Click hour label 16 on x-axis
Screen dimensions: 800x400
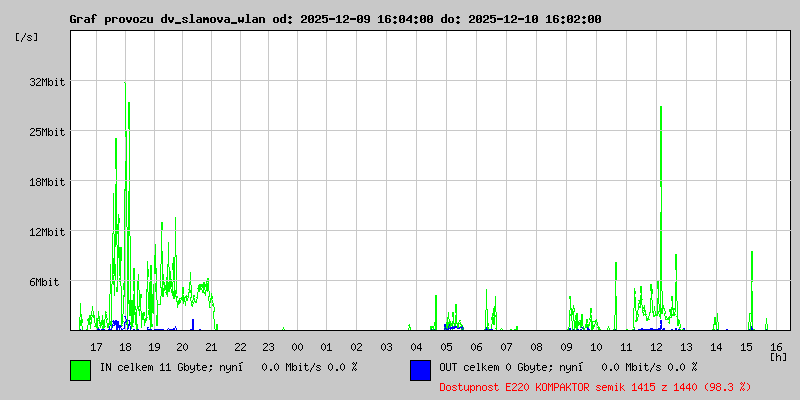[777, 347]
